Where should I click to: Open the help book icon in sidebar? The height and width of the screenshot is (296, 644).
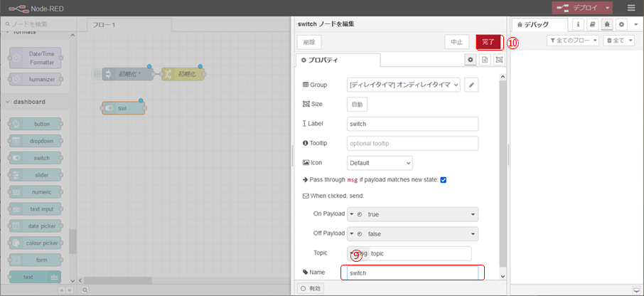tap(592, 24)
